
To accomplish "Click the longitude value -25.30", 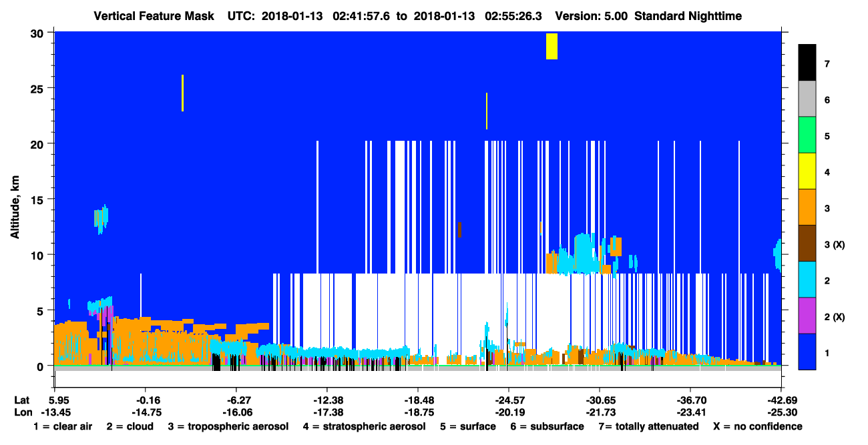I will pos(781,412).
